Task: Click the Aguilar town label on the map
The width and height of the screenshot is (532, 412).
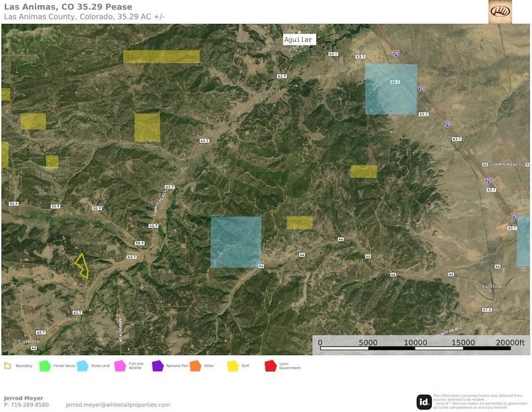Action: click(298, 40)
